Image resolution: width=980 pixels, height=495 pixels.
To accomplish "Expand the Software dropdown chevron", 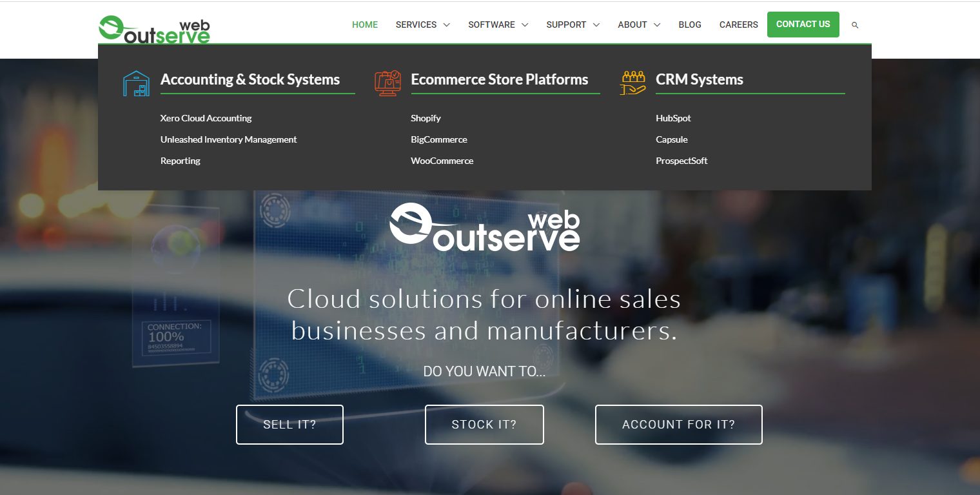I will (x=525, y=25).
